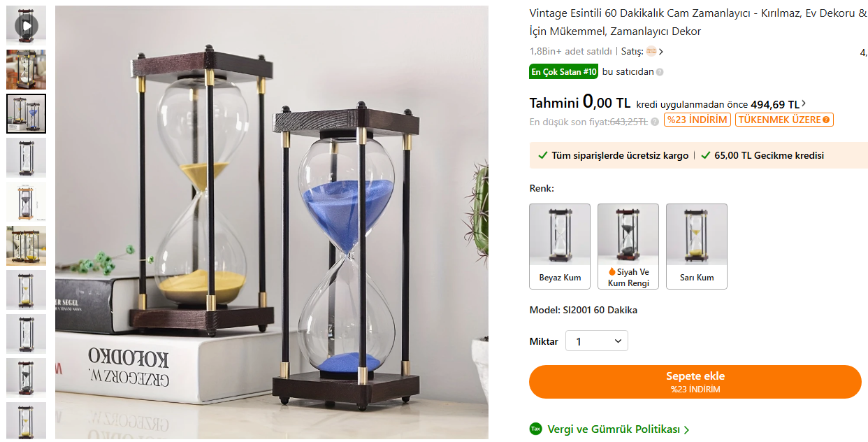Open help icon next to 'bu satıcıdan'
The width and height of the screenshot is (868, 442).
click(x=660, y=72)
